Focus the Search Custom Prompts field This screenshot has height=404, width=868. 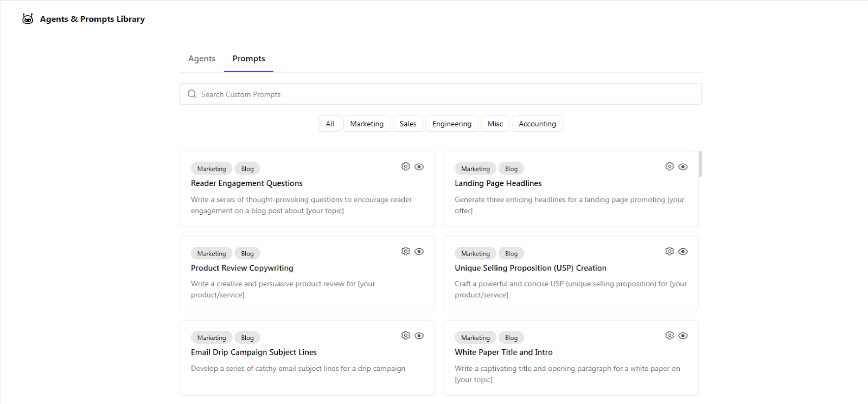(441, 94)
